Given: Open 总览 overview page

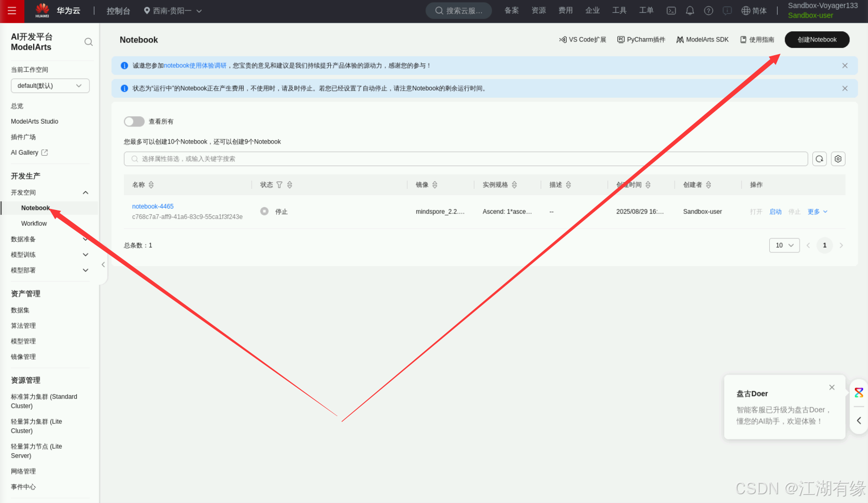Looking at the screenshot, I should click(x=17, y=106).
